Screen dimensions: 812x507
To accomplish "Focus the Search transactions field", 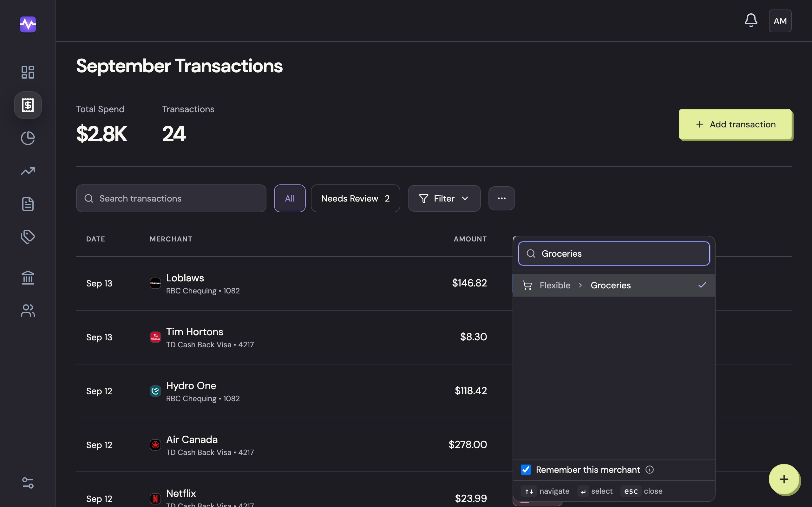I will tap(171, 198).
